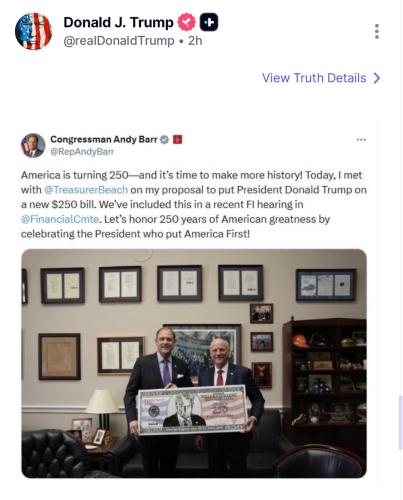
Task: Click the dark plus badge icon
Action: [209, 22]
